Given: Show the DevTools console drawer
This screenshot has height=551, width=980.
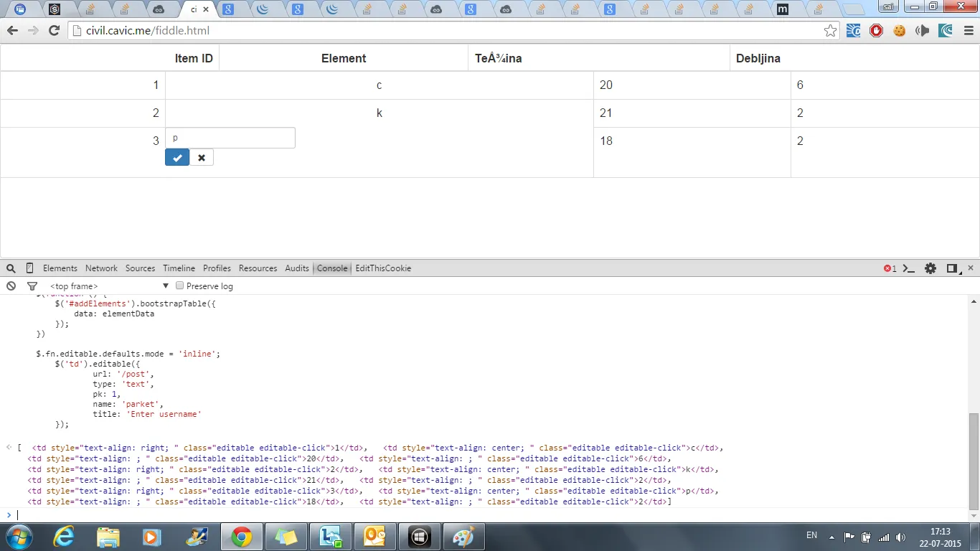Looking at the screenshot, I should [909, 268].
